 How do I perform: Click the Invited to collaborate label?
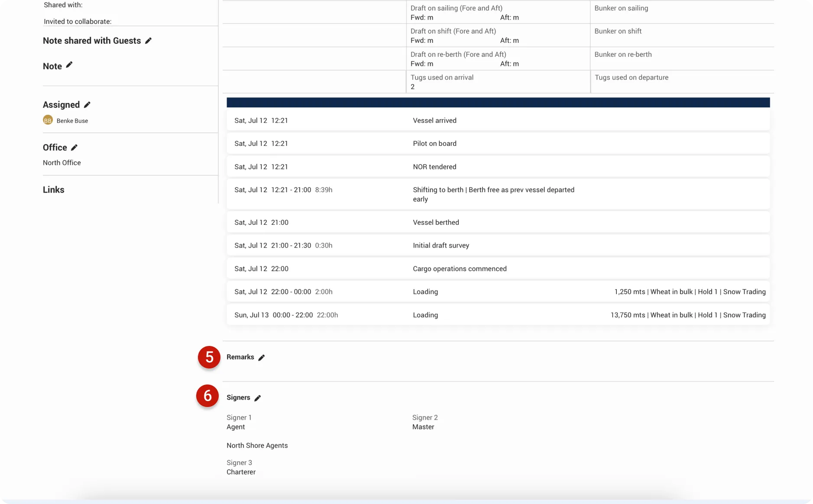[x=78, y=21]
